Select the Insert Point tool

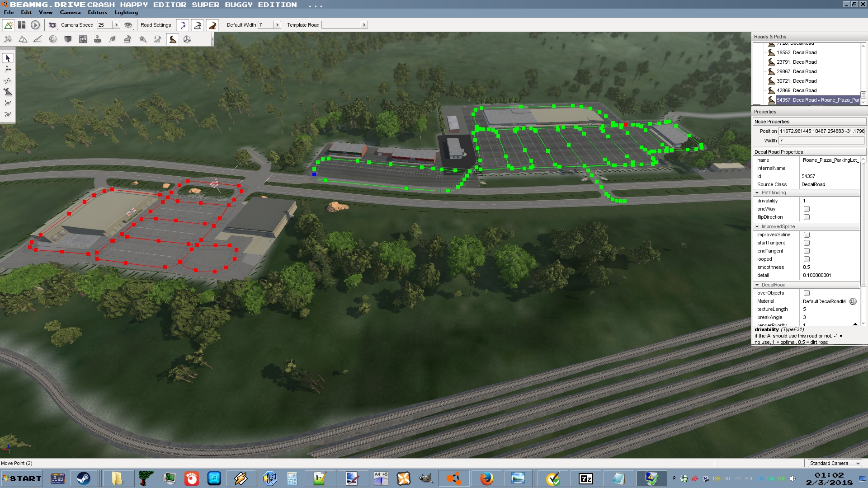8,103
